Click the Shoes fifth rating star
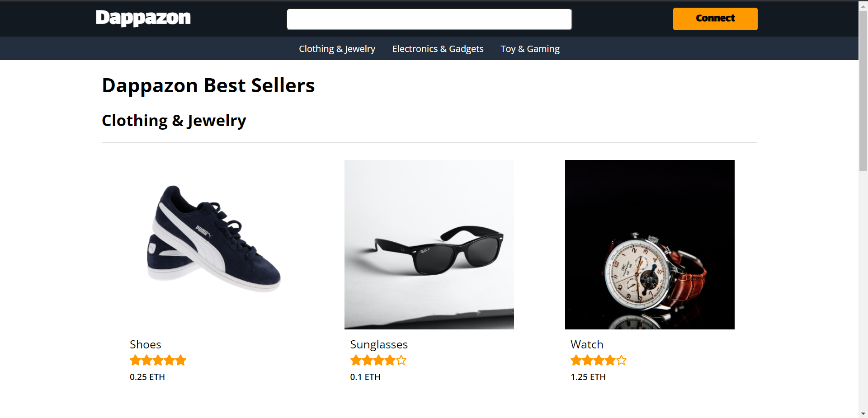The height and width of the screenshot is (418, 868). tap(181, 360)
